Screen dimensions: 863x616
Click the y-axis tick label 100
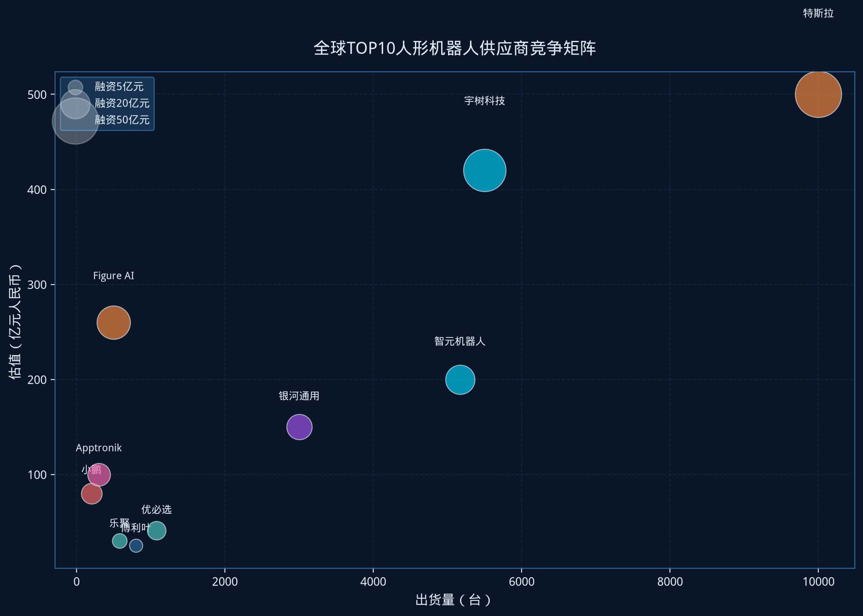(37, 475)
